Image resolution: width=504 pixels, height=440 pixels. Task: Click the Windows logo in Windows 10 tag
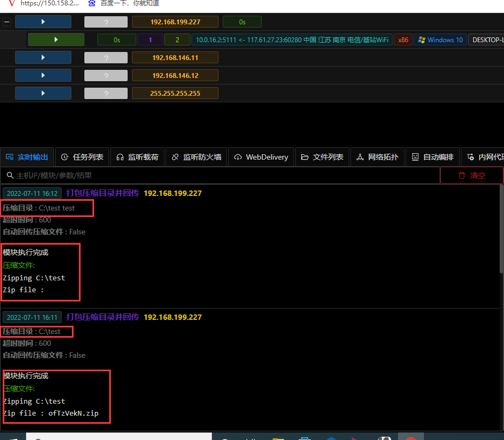coord(421,40)
